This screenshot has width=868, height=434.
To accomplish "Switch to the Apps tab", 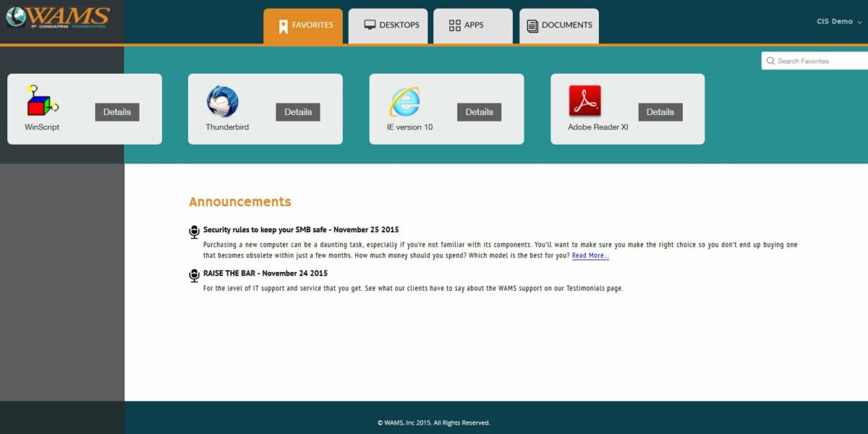I will pos(473,26).
